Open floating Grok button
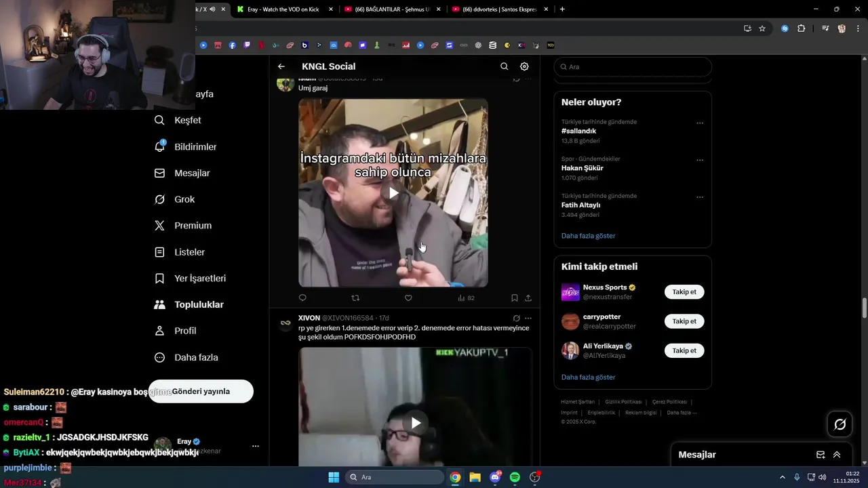The image size is (868, 488). tap(840, 424)
